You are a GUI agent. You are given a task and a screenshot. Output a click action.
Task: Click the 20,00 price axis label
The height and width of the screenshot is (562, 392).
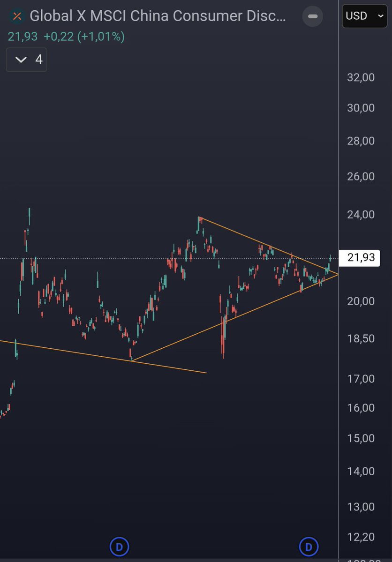pyautogui.click(x=361, y=301)
